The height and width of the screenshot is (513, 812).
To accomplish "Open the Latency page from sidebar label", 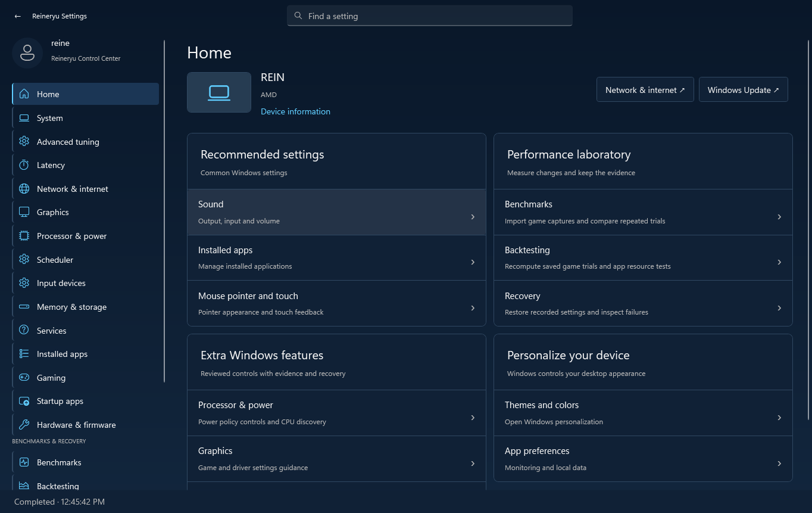I will 51,165.
